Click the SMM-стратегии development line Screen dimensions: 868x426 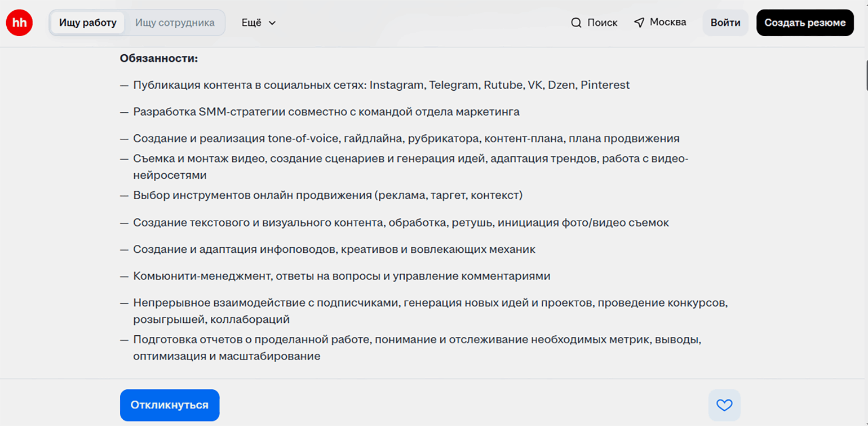point(326,112)
